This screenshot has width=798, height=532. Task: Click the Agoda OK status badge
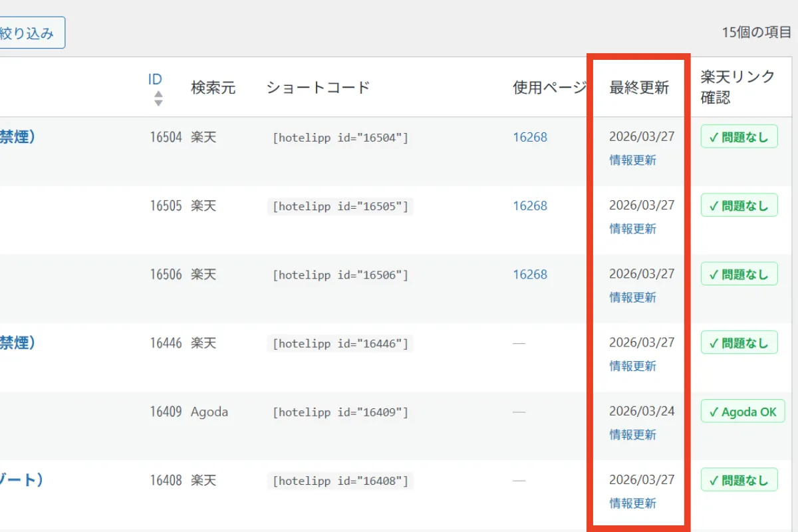(742, 411)
